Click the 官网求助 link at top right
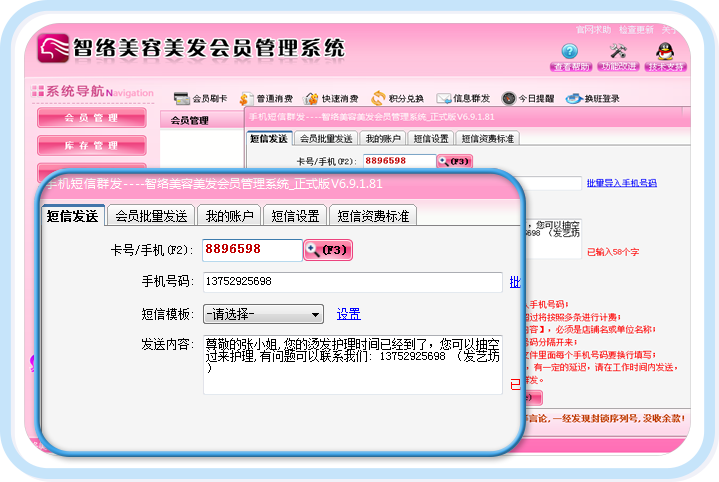The height and width of the screenshot is (482, 719). point(593,30)
